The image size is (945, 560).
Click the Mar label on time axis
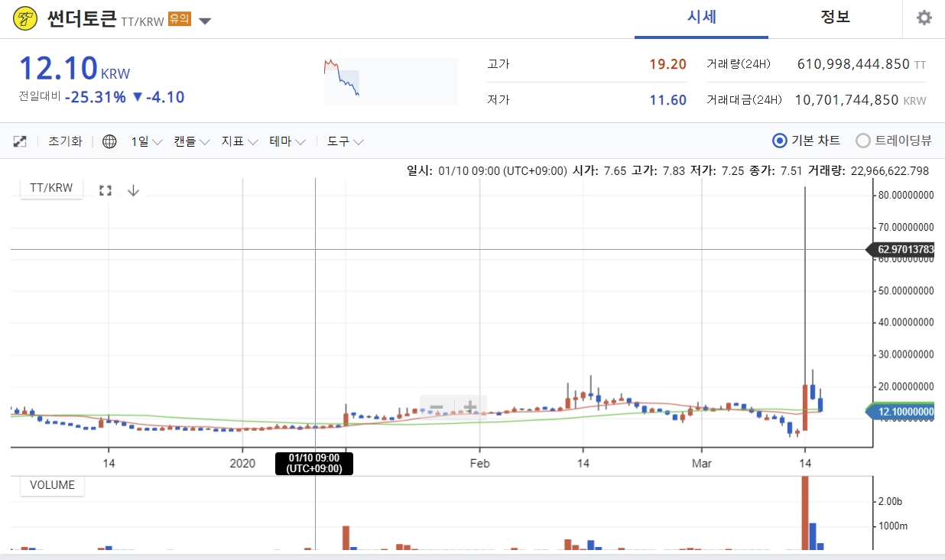tap(701, 463)
